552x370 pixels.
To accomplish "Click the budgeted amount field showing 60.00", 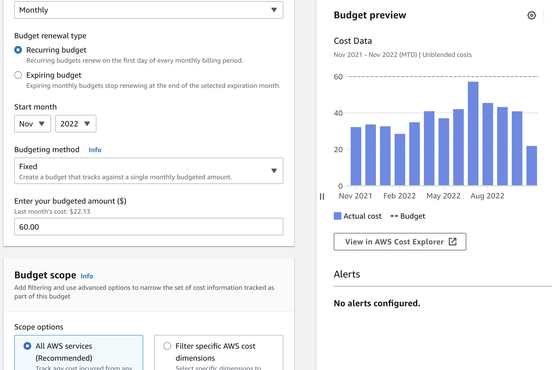I will click(149, 227).
